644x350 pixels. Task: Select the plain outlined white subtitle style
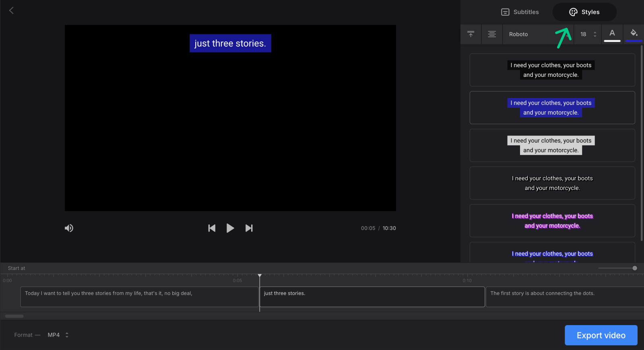click(552, 183)
